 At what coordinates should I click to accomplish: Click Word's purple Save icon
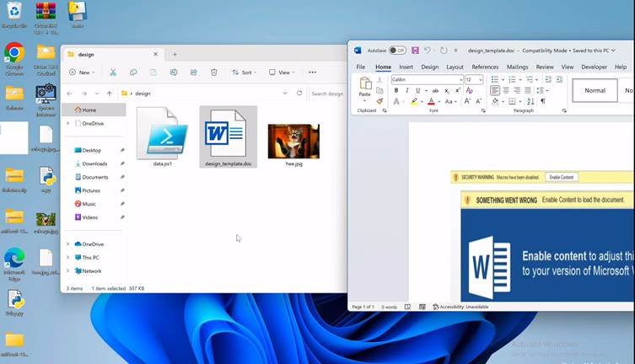tap(415, 51)
